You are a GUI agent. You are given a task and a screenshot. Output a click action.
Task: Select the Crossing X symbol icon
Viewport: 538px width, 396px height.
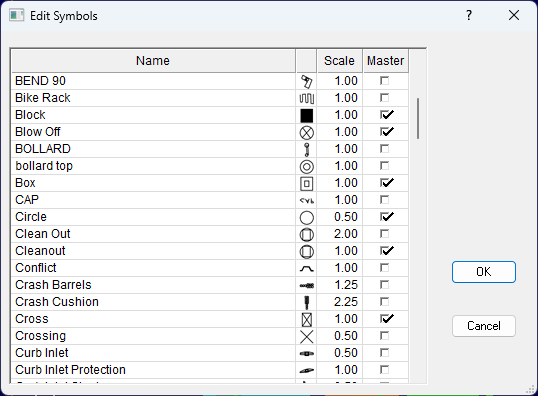[306, 336]
